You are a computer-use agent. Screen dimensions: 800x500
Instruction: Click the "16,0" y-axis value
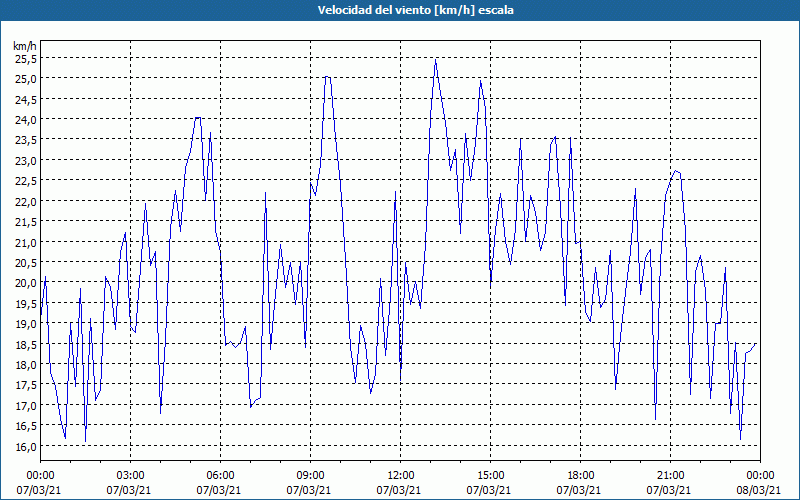(x=25, y=447)
